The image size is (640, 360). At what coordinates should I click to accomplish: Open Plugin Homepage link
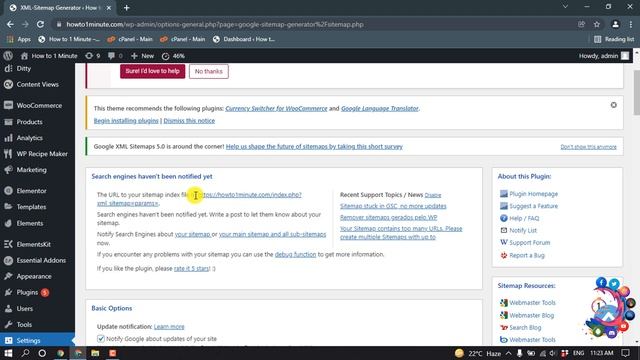click(x=533, y=194)
